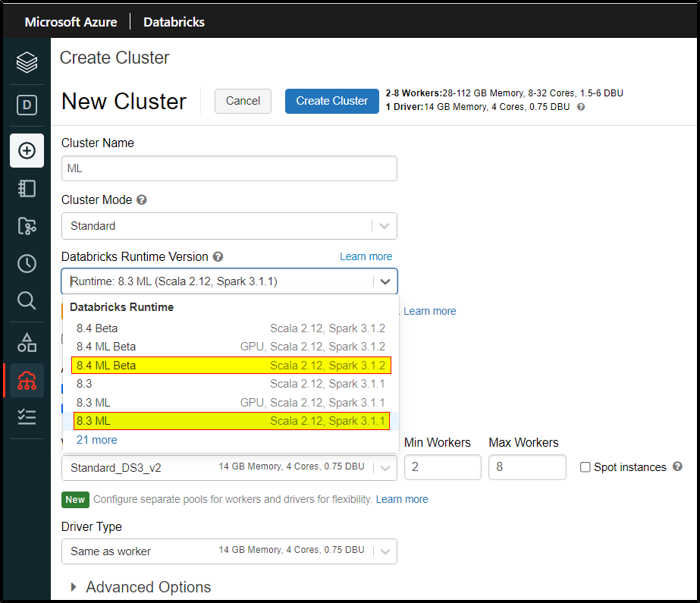Screen dimensions: 700x603
Task: Click the green New badge
Action: 75,499
